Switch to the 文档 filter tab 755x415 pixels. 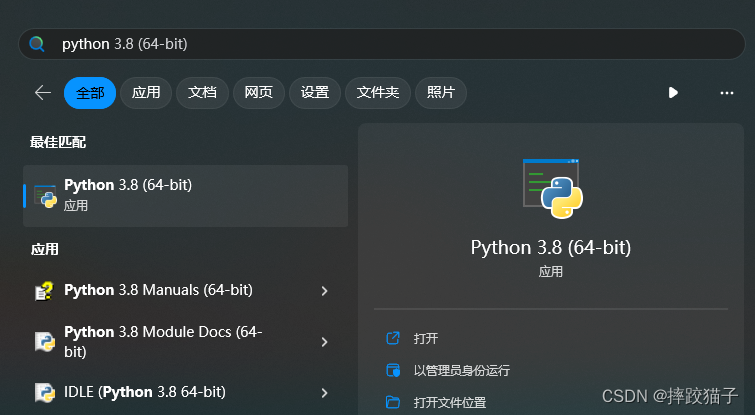tap(202, 92)
